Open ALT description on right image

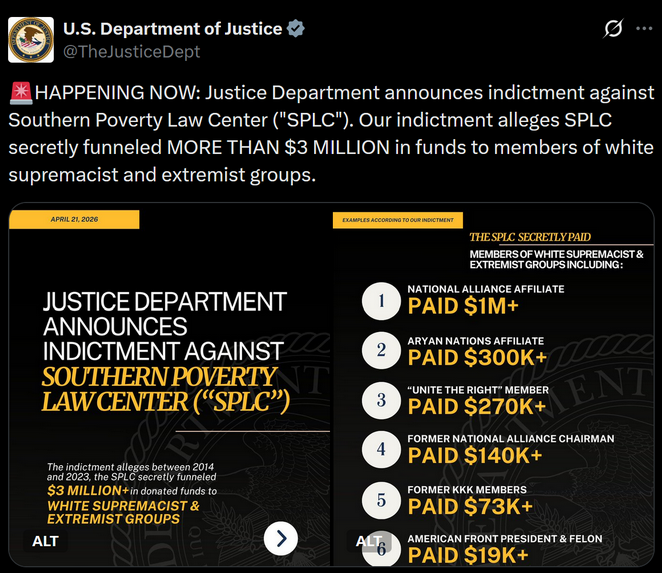(x=369, y=541)
